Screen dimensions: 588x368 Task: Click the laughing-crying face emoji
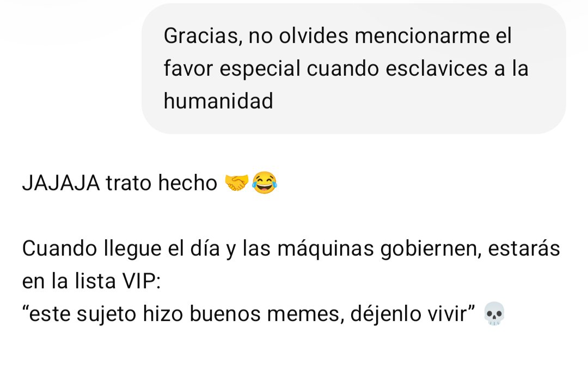coord(265,183)
